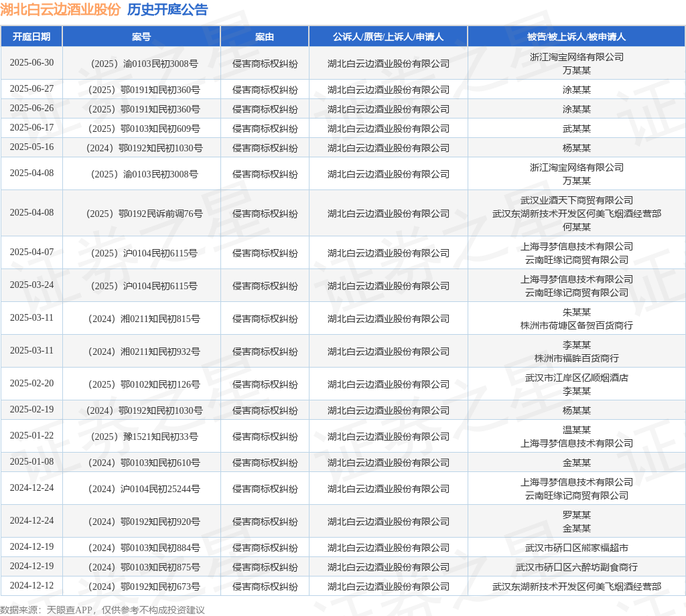
Task: Click case number (2024)鄂0192知民初673号
Action: tap(145, 587)
